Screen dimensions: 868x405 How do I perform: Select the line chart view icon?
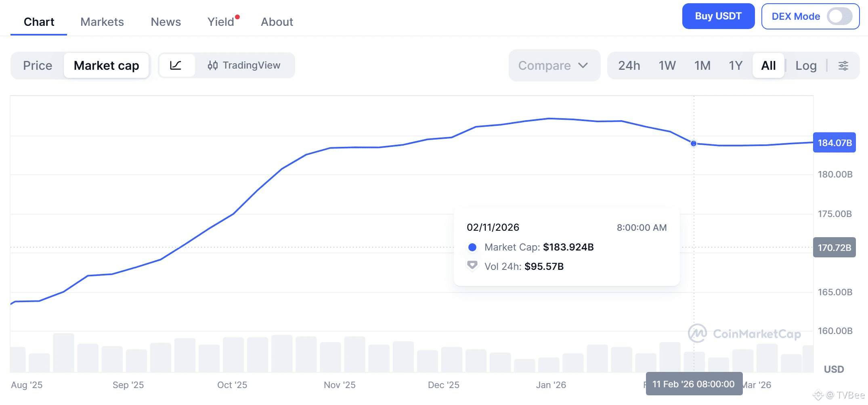pos(176,65)
